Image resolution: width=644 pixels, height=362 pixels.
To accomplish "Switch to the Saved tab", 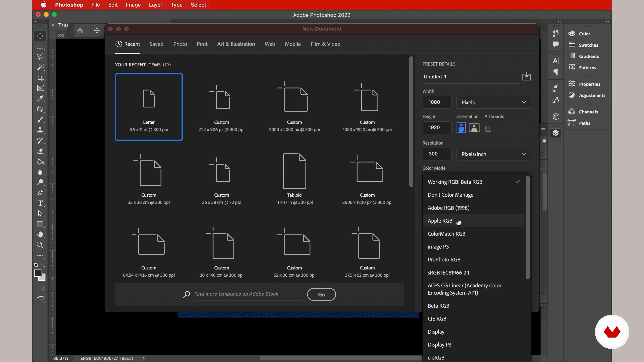I will pyautogui.click(x=156, y=44).
